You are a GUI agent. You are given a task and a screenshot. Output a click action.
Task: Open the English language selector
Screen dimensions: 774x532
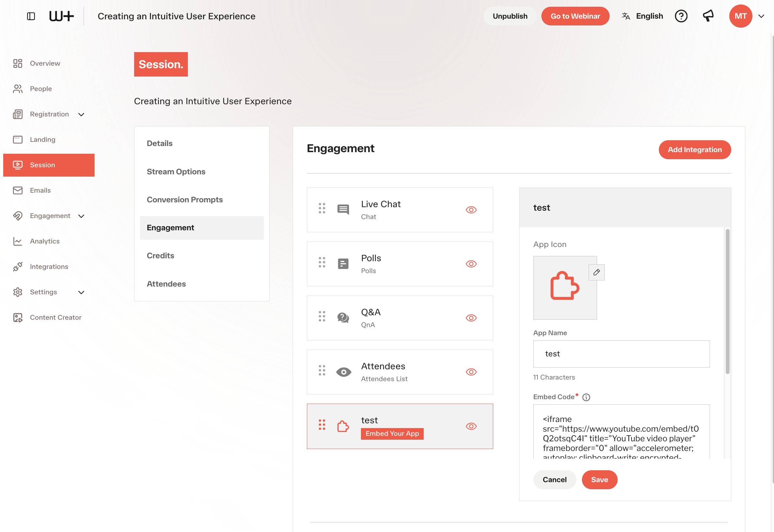[642, 16]
